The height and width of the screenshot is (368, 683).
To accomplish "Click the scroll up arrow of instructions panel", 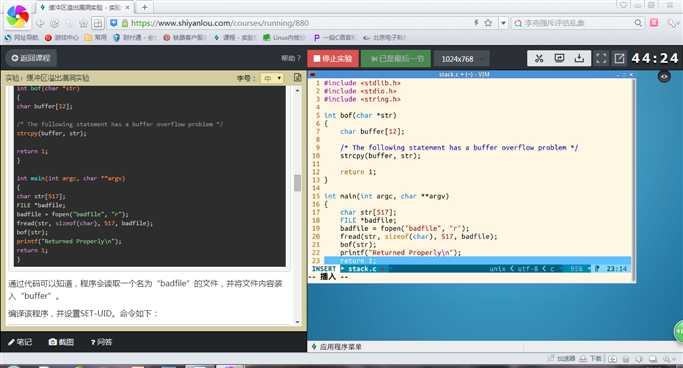I will [x=298, y=90].
